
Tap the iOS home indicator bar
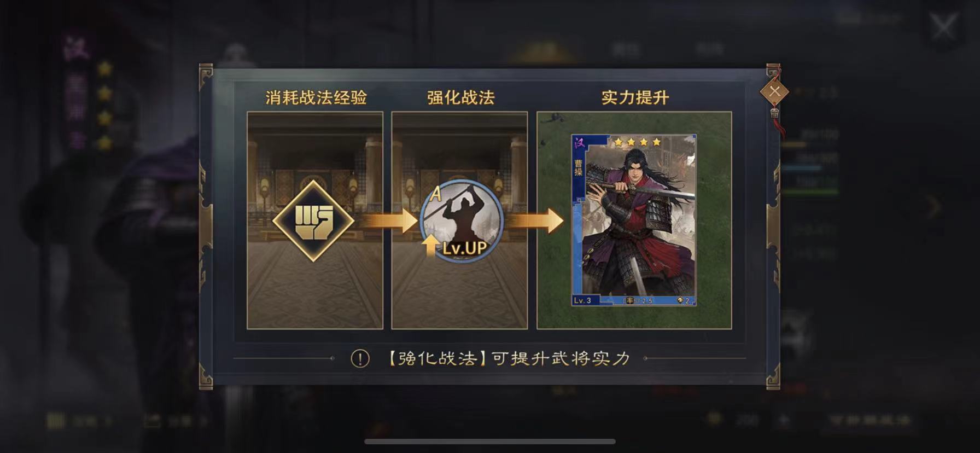pyautogui.click(x=490, y=442)
